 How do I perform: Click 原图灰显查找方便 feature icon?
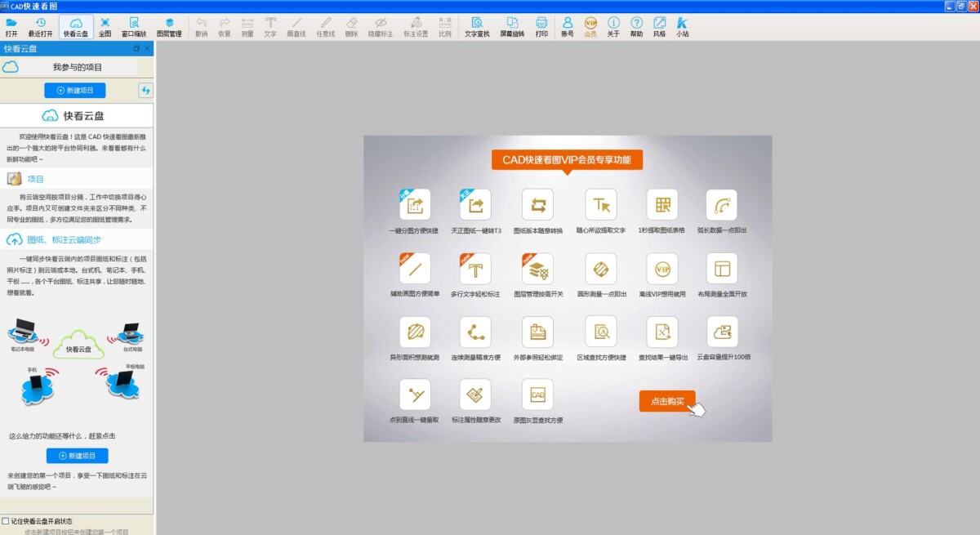pos(537,395)
